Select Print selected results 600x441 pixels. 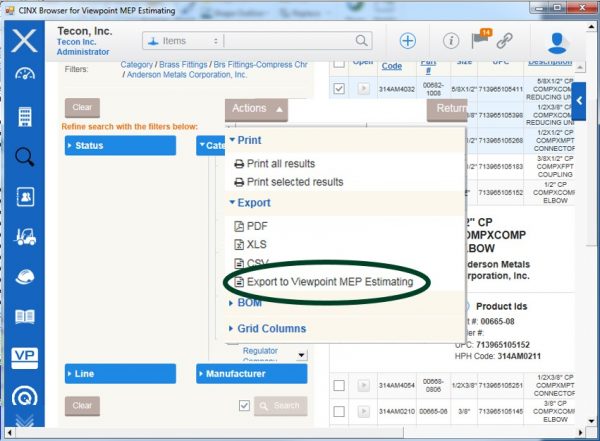[289, 182]
